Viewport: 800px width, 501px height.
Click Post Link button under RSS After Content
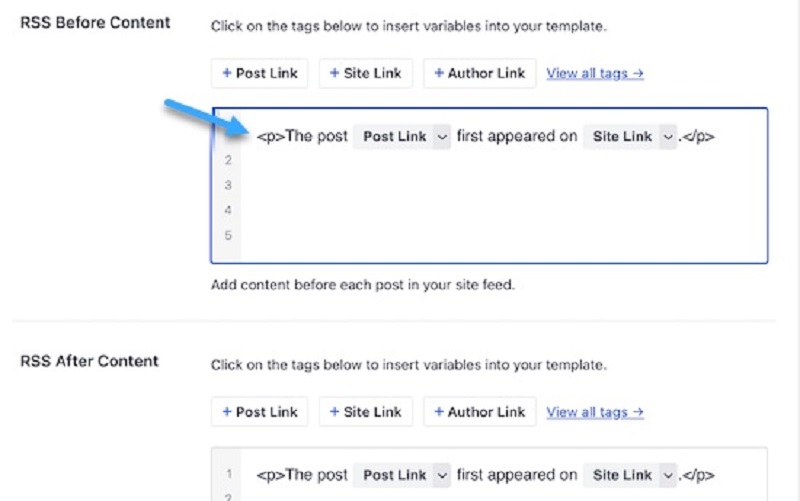[260, 411]
